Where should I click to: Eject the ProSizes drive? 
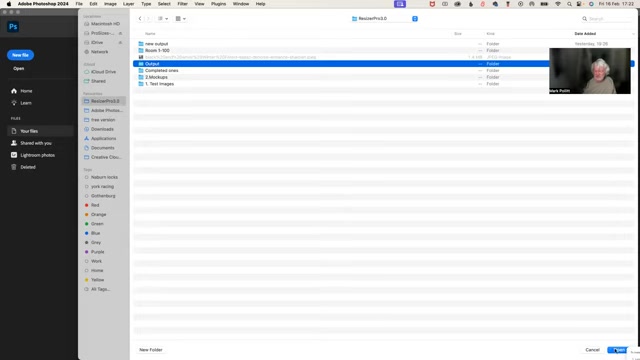pyautogui.click(x=120, y=33)
